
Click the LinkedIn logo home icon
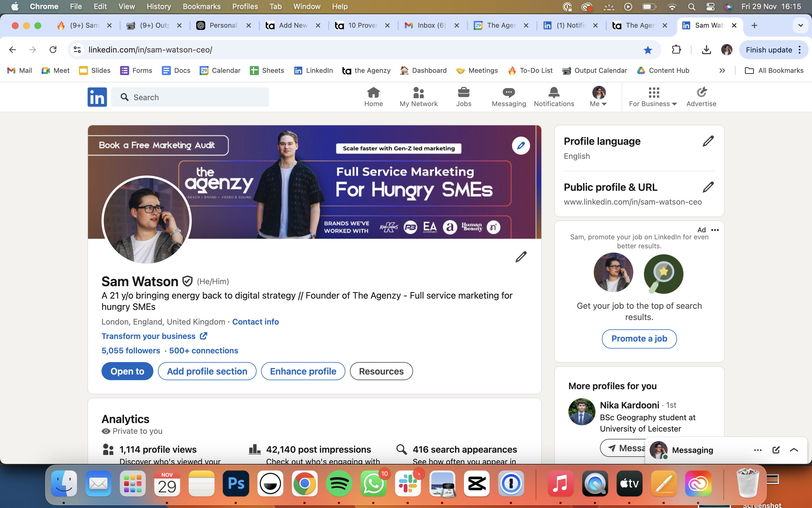click(97, 97)
